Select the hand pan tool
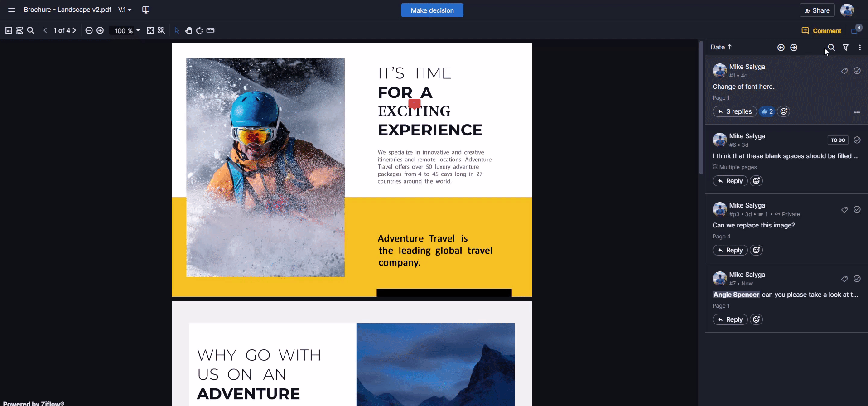This screenshot has height=406, width=868. click(188, 30)
